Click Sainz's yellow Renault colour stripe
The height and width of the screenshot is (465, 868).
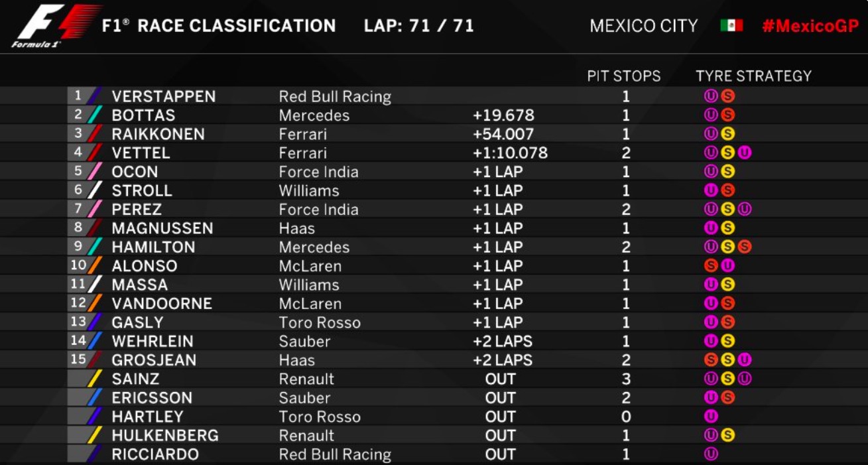pos(95,379)
